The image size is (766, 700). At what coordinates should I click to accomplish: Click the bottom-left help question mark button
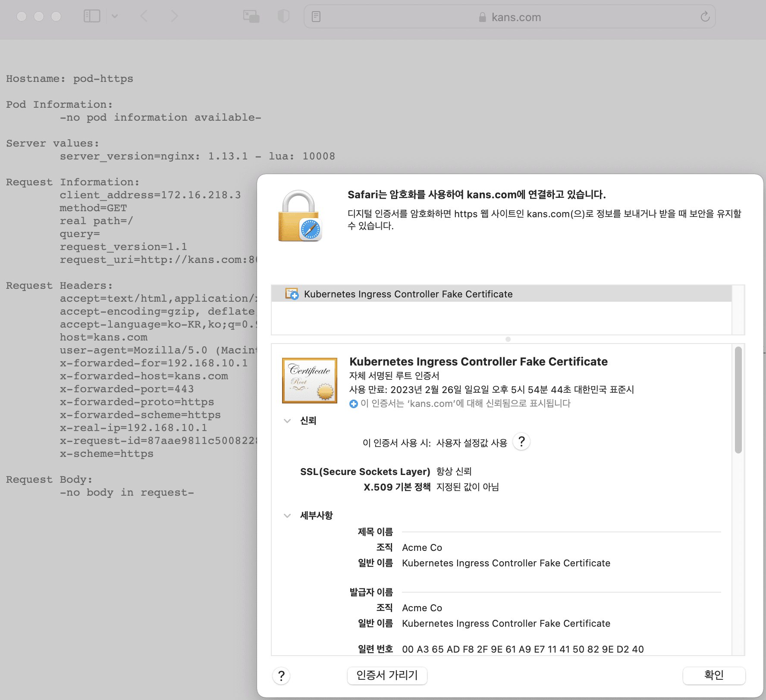(x=281, y=676)
